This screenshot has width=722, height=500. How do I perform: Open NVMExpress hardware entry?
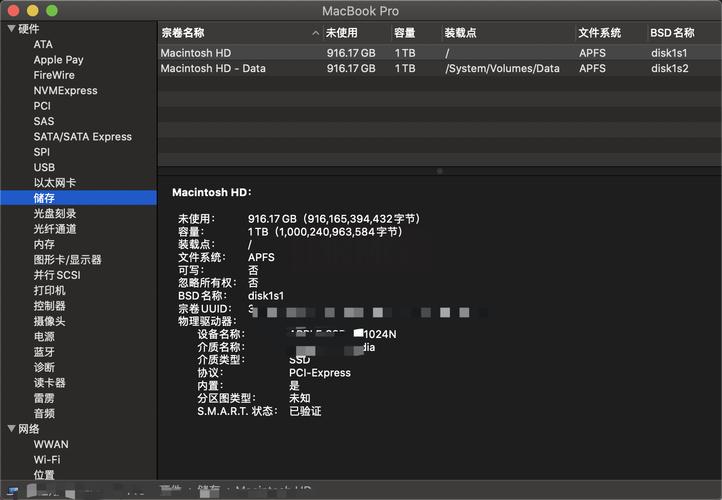(65, 90)
